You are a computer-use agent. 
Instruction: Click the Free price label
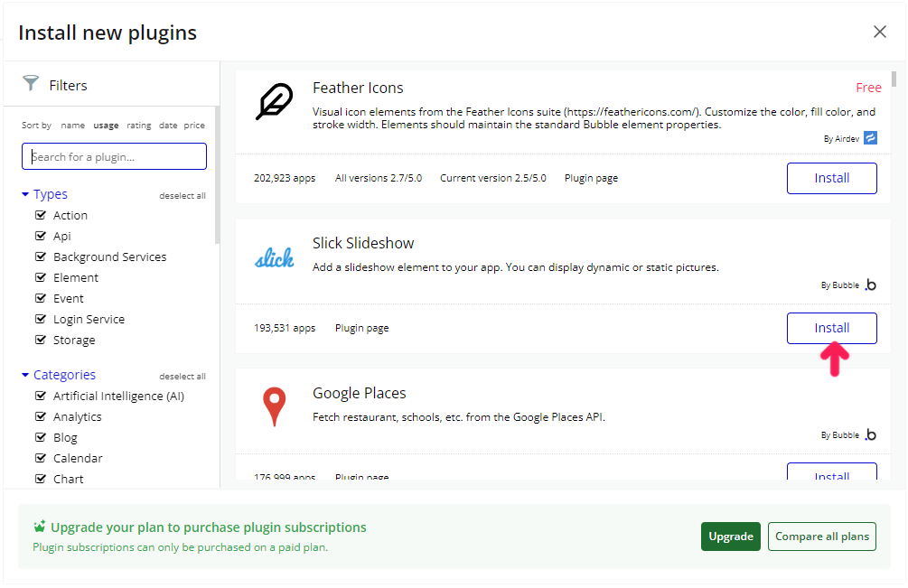pyautogui.click(x=868, y=88)
